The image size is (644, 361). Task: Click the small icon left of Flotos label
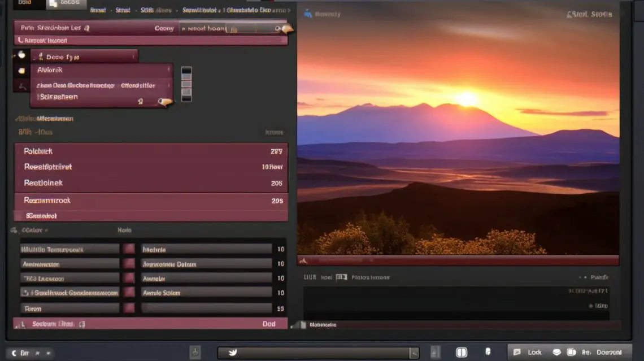coord(341,277)
